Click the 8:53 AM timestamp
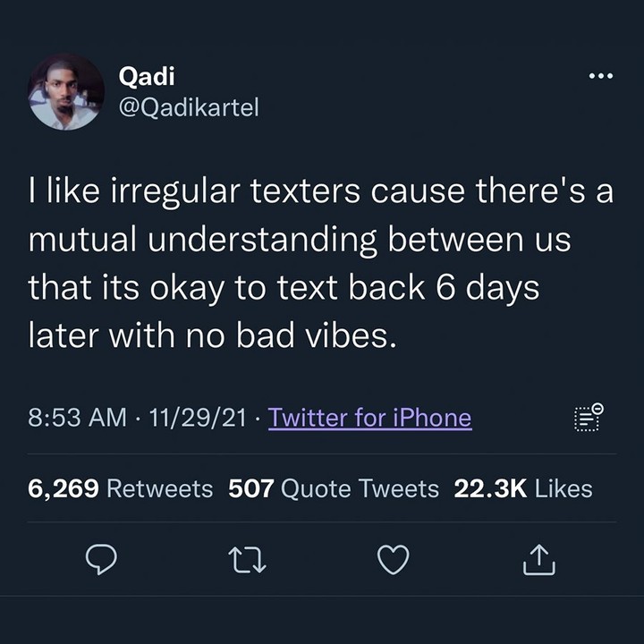The height and width of the screenshot is (644, 644). pos(77,418)
